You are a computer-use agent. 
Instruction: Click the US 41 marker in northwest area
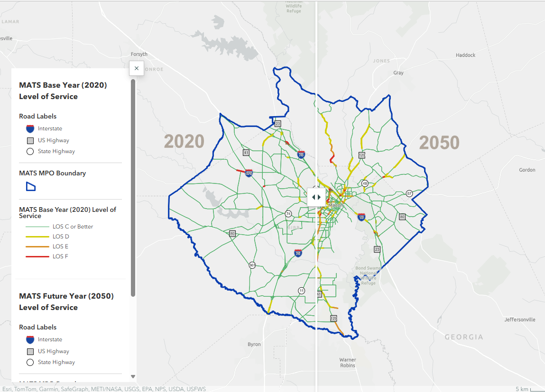pyautogui.click(x=246, y=153)
